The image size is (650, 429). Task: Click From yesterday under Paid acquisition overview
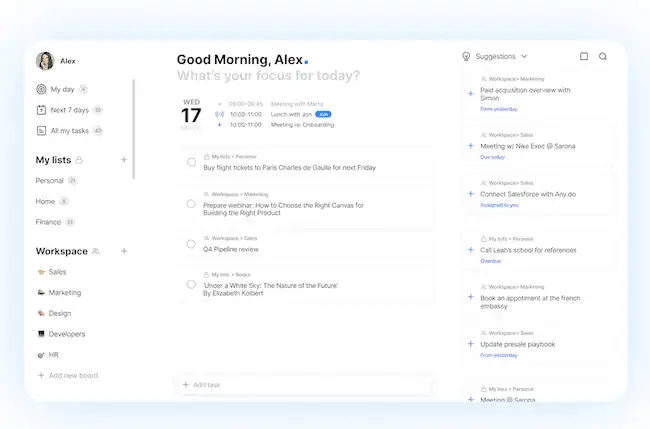click(x=499, y=109)
